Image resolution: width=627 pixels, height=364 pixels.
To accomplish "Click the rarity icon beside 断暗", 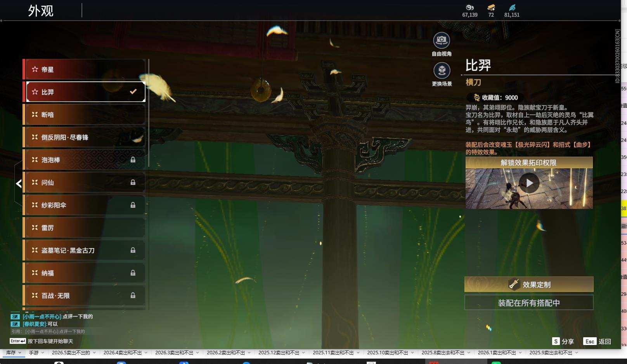I will 35,114.
